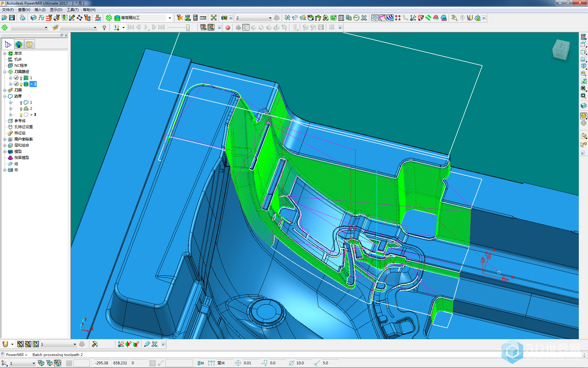Open the 文件(F) menu
This screenshot has height=368, width=588.
(8, 10)
